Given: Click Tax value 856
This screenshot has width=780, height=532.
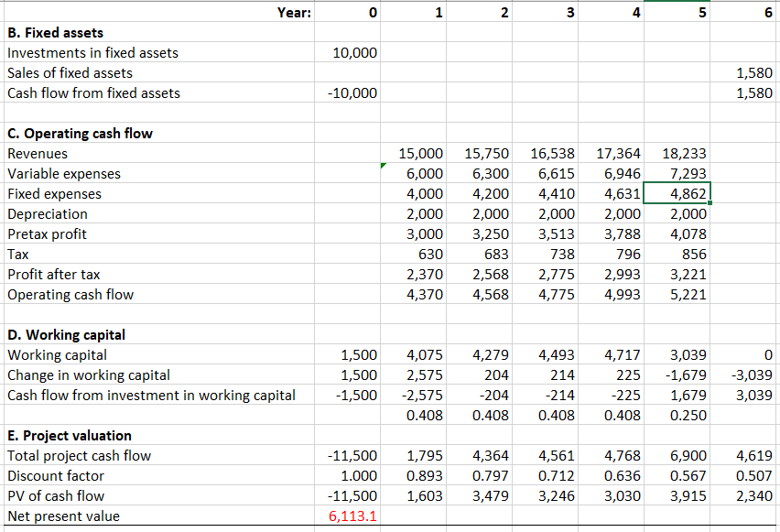Looking at the screenshot, I should pyautogui.click(x=677, y=254).
